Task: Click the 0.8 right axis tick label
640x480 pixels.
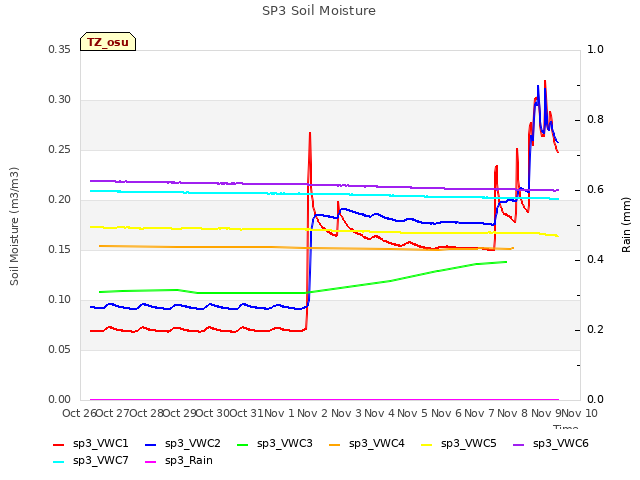Action: click(x=595, y=120)
